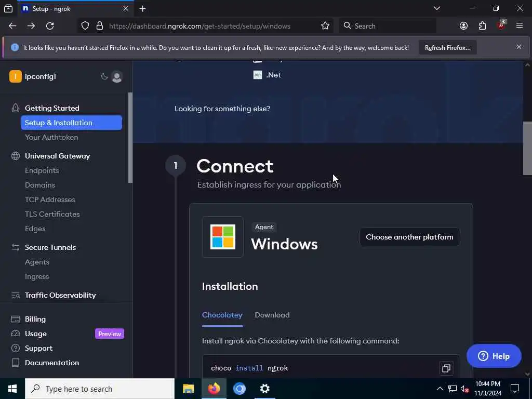Click the Billing card icon

(16, 319)
